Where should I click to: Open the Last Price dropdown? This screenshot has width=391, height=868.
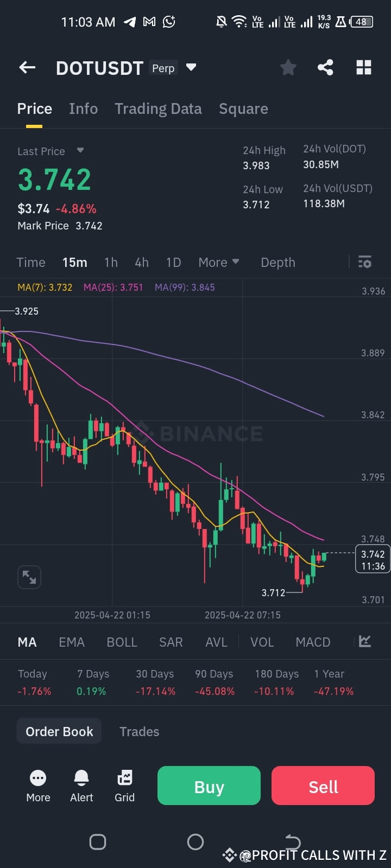click(80, 150)
